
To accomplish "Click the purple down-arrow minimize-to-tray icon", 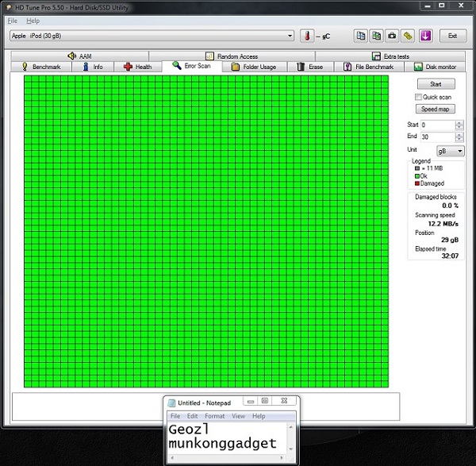I will pos(425,36).
